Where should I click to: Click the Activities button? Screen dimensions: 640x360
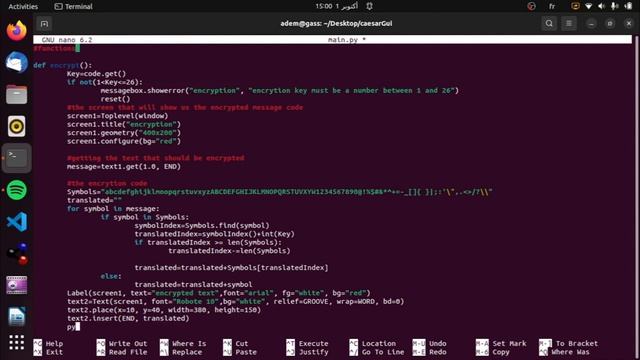click(23, 7)
